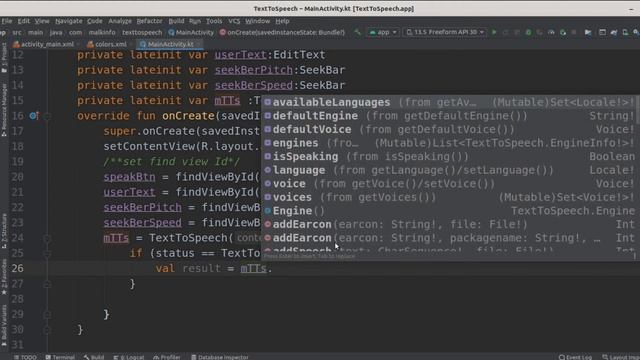Open the Analyze menu

coord(120,21)
